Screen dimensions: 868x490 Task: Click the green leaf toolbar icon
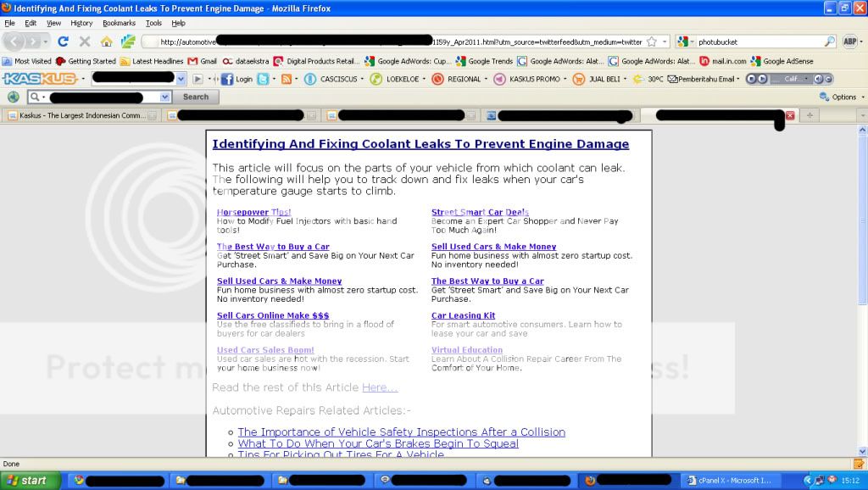(129, 42)
